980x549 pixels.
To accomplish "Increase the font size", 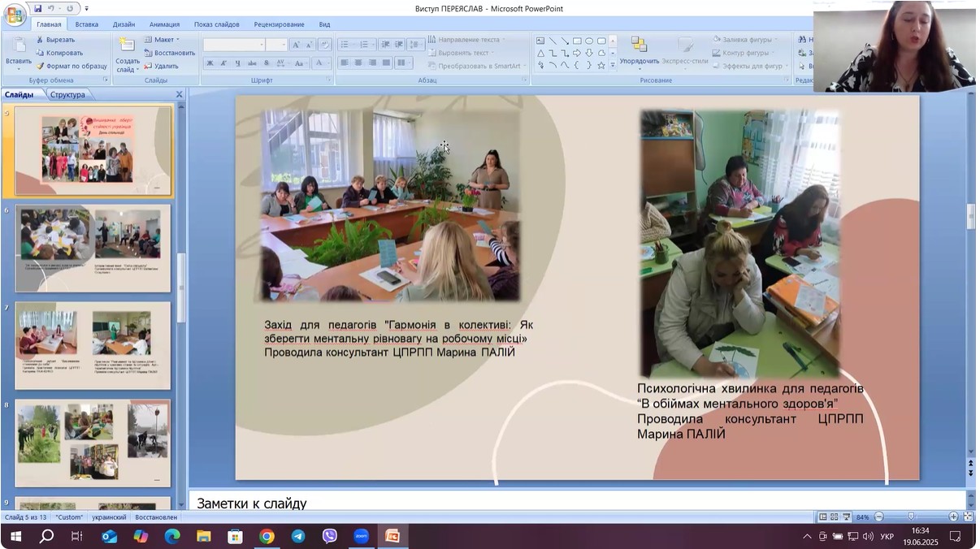I will pyautogui.click(x=296, y=45).
